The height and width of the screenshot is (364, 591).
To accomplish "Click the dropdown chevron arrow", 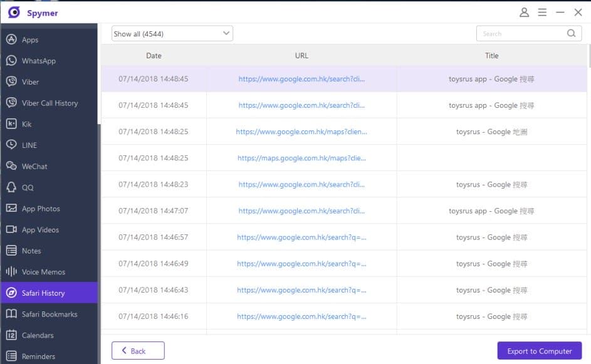I will tap(226, 33).
